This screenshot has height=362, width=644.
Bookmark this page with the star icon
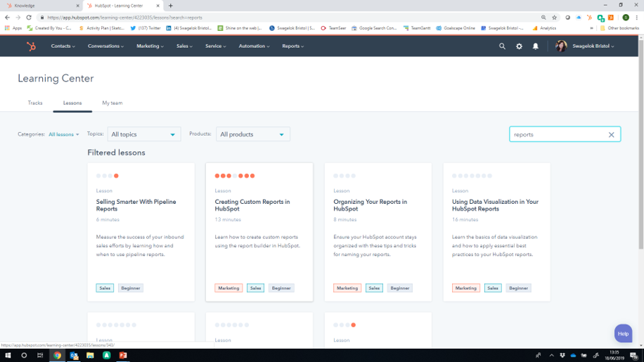tap(555, 18)
